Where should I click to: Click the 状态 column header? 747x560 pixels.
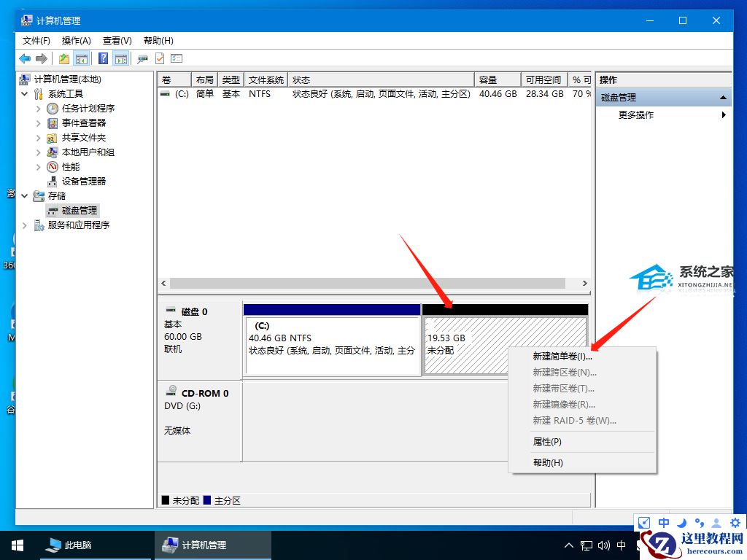381,79
